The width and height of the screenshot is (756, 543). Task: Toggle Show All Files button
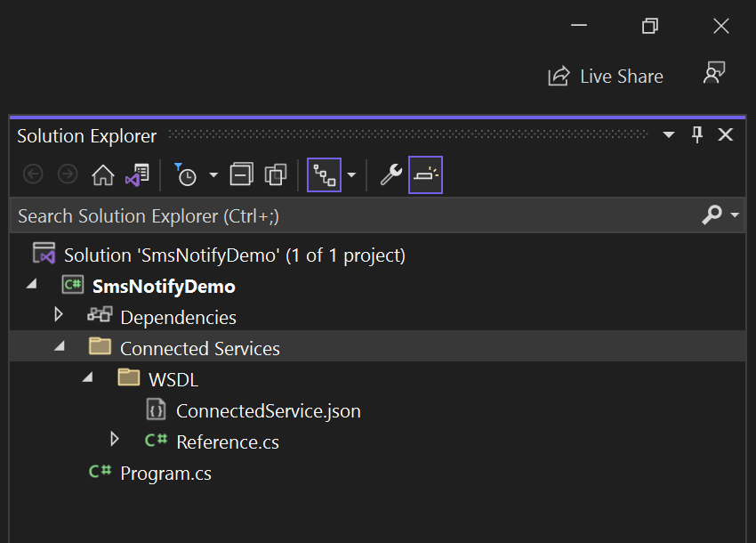276,175
